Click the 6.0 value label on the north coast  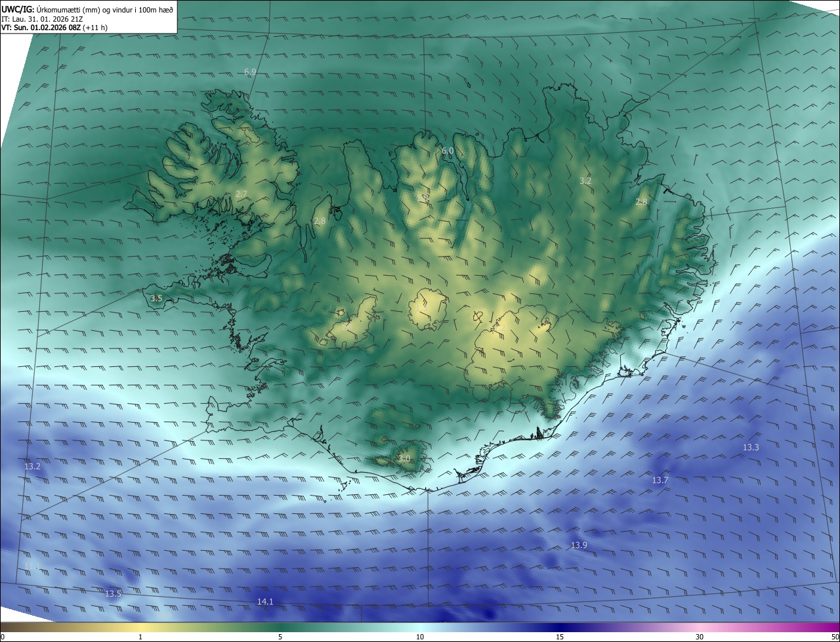coord(448,151)
